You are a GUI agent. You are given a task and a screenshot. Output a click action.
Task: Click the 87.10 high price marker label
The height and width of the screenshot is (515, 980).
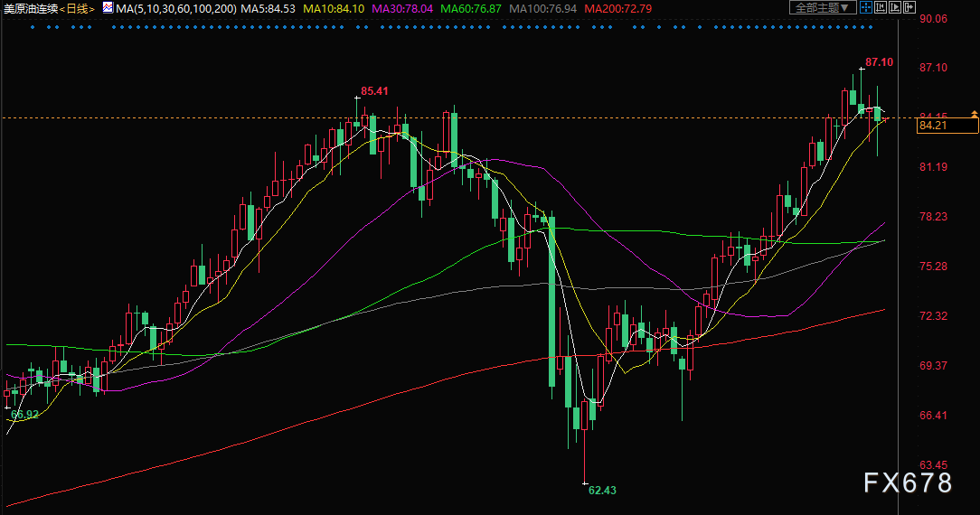[879, 61]
